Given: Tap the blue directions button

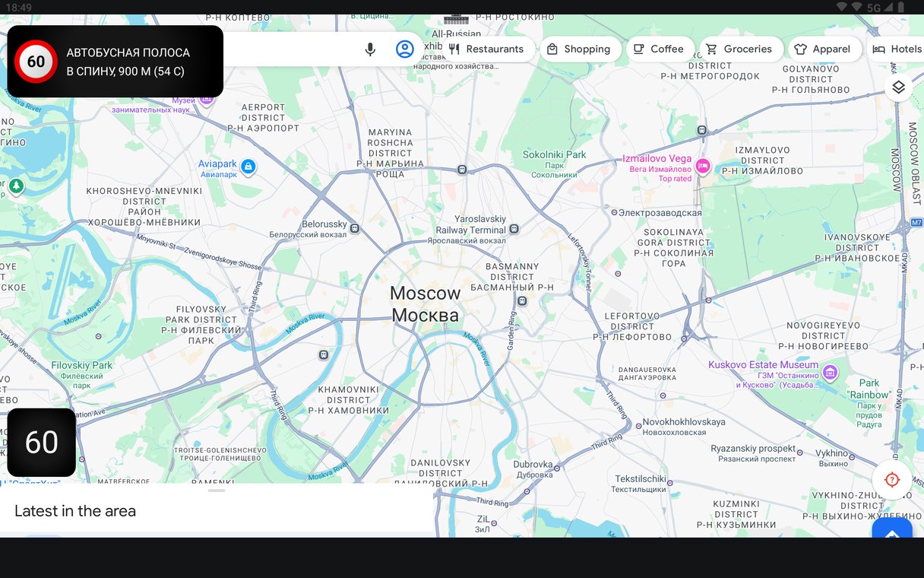Looking at the screenshot, I should (x=892, y=529).
